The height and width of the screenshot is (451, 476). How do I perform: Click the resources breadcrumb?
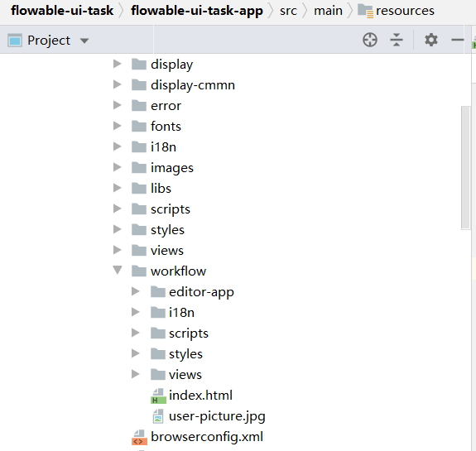click(405, 11)
